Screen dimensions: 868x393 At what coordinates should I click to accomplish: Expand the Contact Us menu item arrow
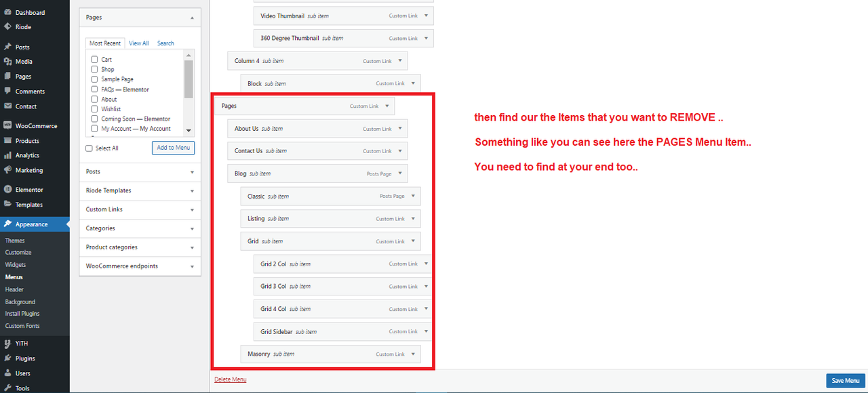[400, 151]
